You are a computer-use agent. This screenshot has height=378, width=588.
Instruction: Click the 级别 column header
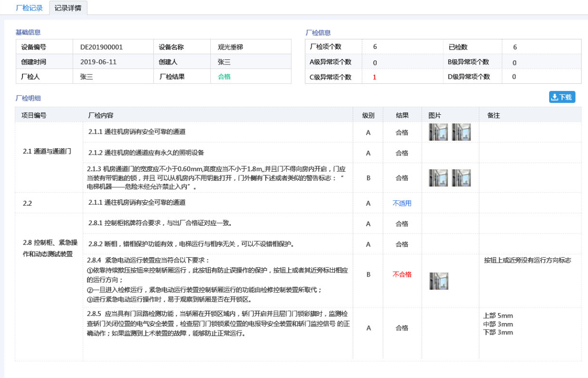(x=368, y=115)
